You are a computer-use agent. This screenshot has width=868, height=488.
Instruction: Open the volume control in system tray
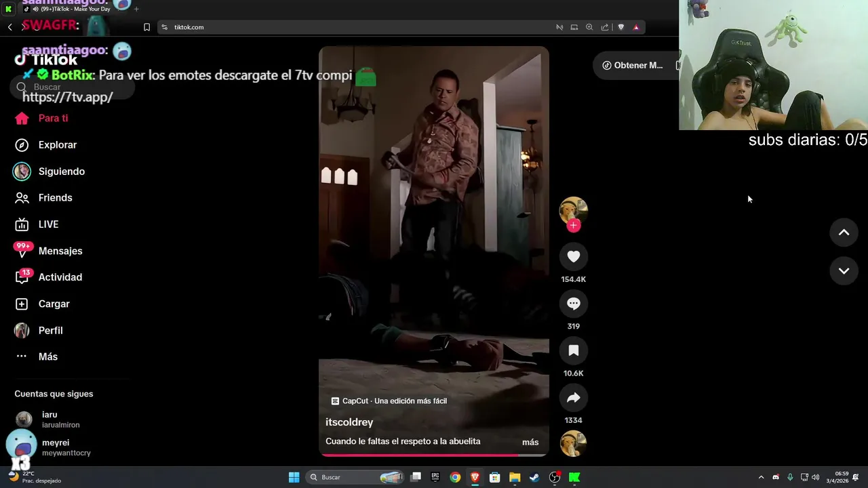point(815,477)
